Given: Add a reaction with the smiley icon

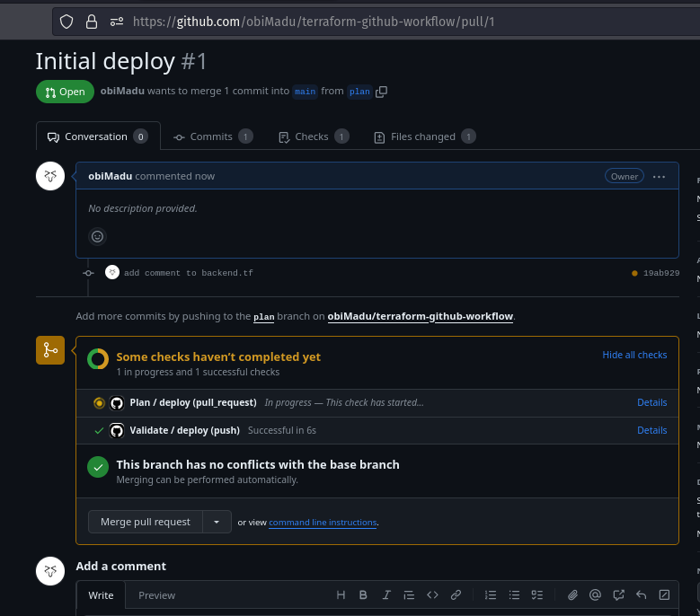Looking at the screenshot, I should click(x=97, y=236).
